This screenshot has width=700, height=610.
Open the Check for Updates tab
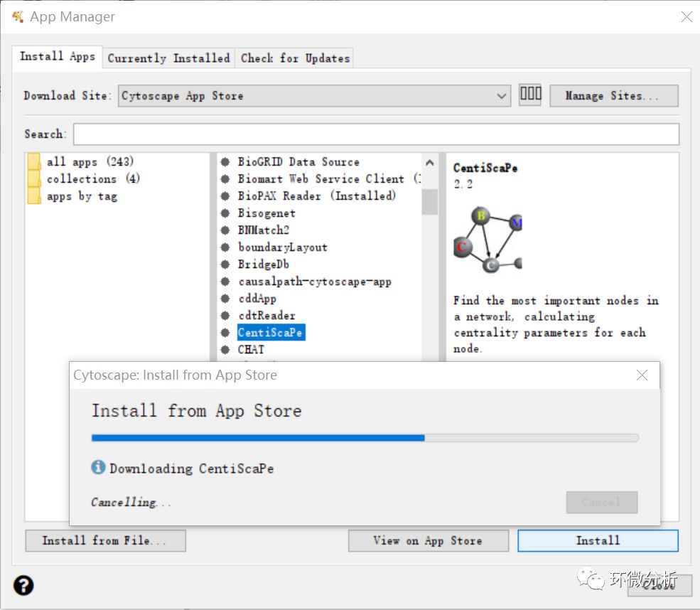pos(295,58)
